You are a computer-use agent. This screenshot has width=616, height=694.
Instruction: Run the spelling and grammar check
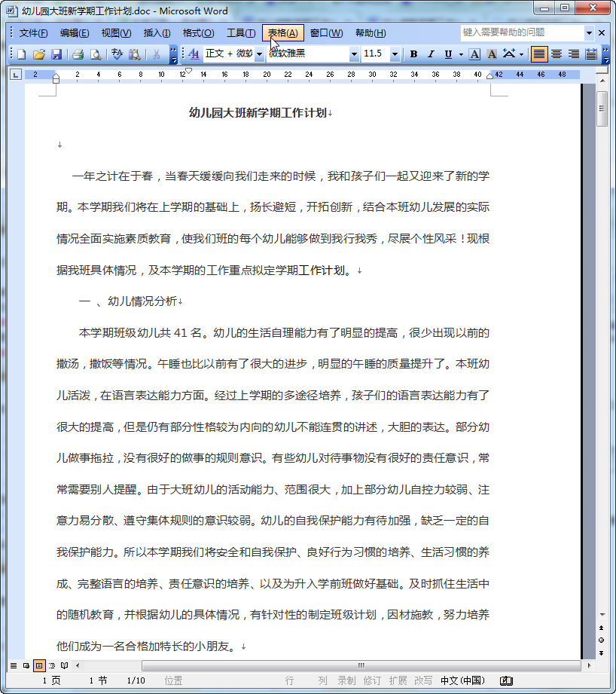point(117,54)
